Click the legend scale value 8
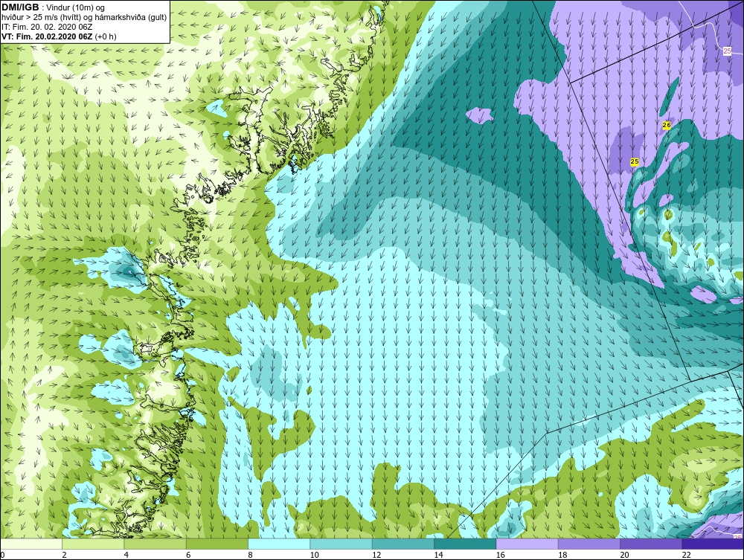This screenshot has width=744, height=560. [250, 555]
